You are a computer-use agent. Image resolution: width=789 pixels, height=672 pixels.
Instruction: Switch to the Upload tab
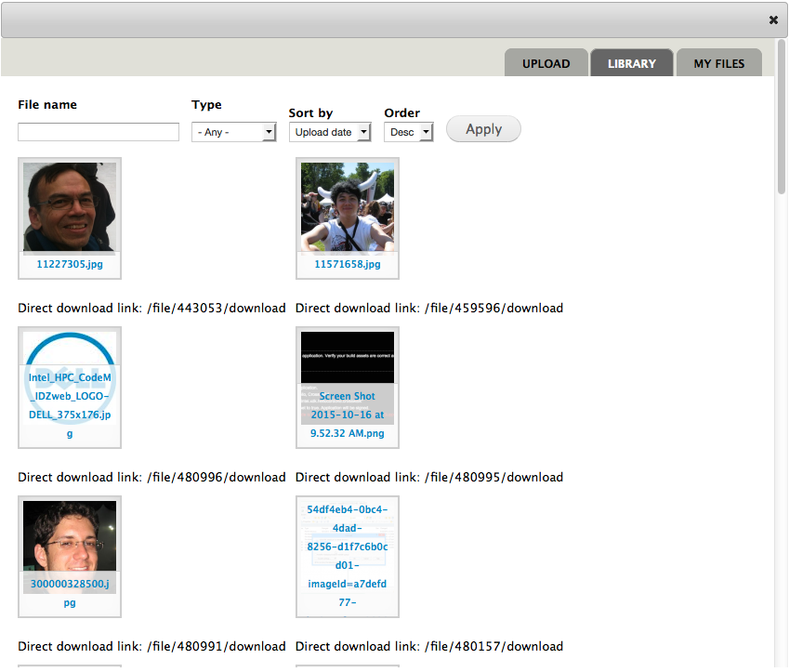546,63
